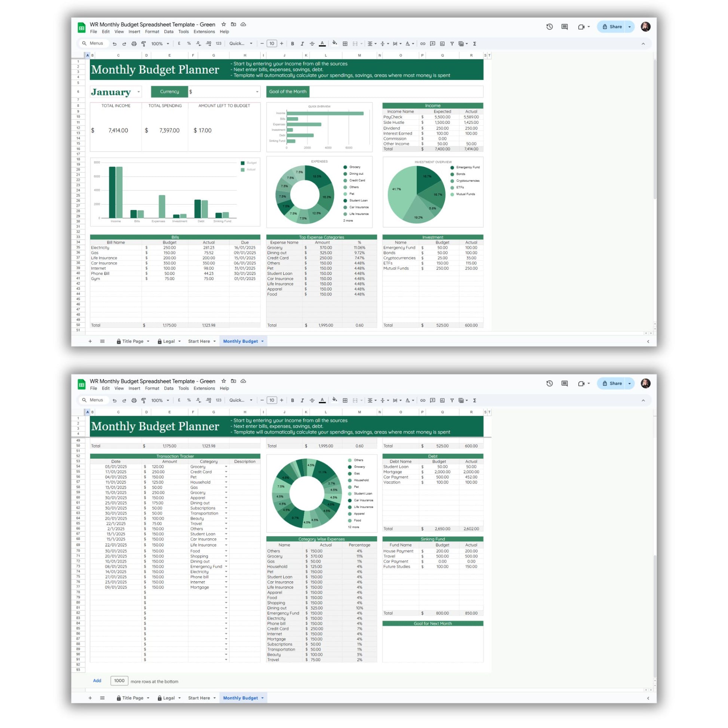Toggle Italic in the top window toolbar
The width and height of the screenshot is (728, 728).
[302, 44]
